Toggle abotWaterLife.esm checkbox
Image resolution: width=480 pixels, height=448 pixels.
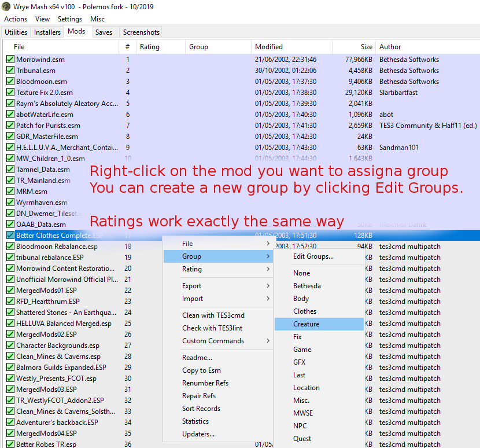pyautogui.click(x=10, y=115)
